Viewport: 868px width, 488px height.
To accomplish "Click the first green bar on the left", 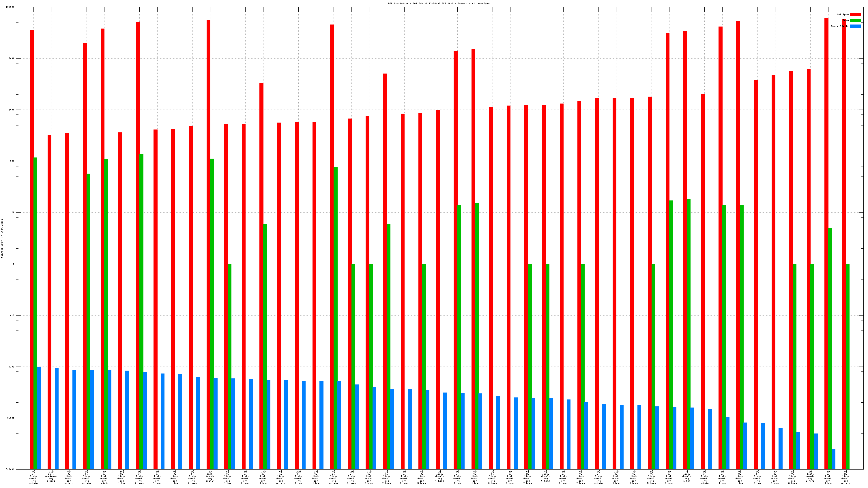I will pos(35,303).
